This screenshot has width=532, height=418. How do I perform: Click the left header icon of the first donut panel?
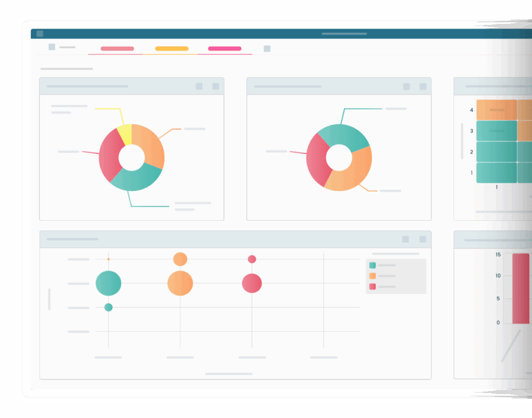199,86
